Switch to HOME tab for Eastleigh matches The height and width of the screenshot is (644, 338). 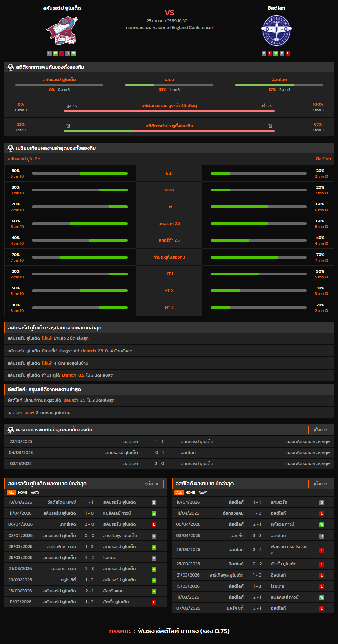pos(190,493)
